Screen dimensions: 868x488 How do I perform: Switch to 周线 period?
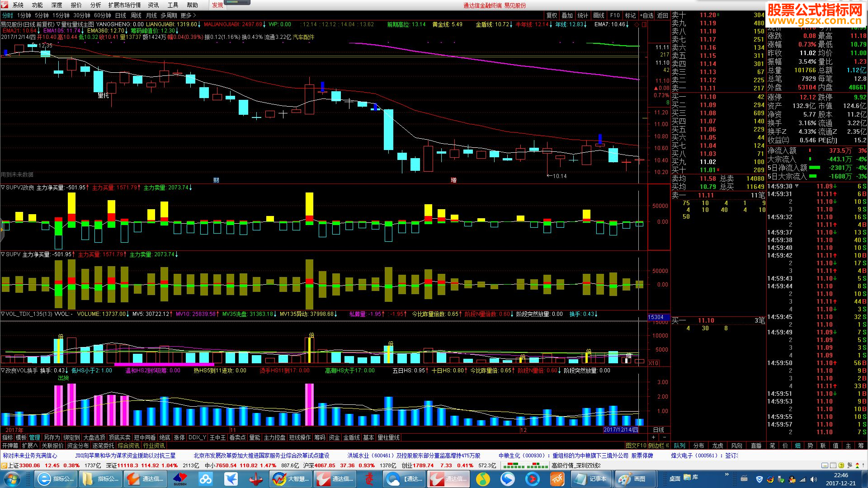(x=136, y=15)
